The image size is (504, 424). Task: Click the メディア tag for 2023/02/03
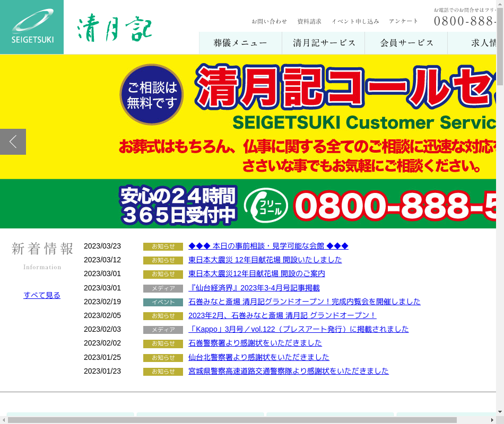tap(163, 330)
